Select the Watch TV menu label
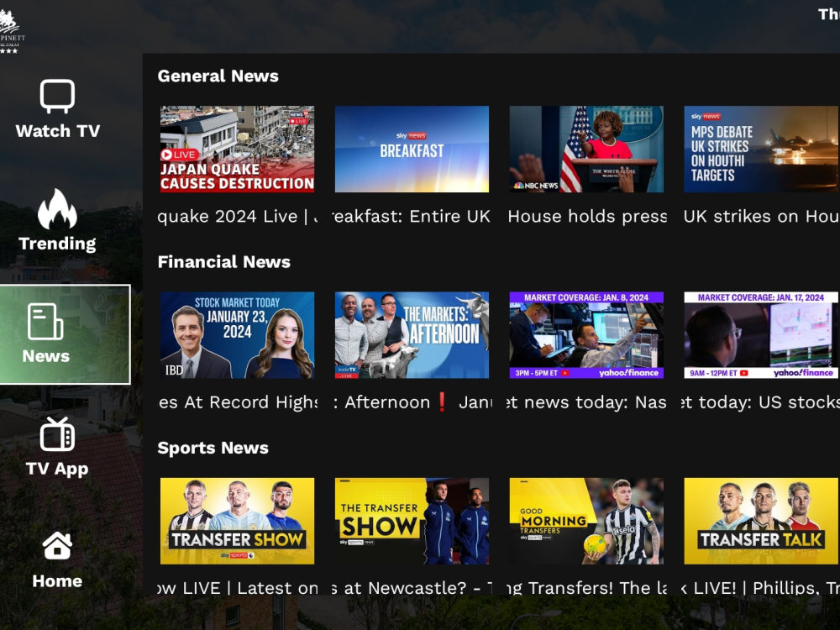840x630 pixels. pos(58,131)
